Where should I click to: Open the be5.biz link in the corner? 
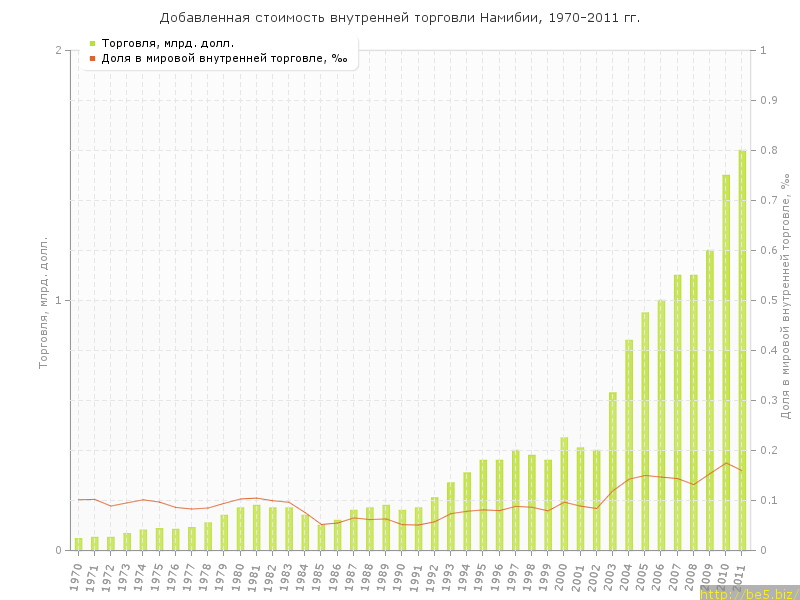pyautogui.click(x=749, y=594)
